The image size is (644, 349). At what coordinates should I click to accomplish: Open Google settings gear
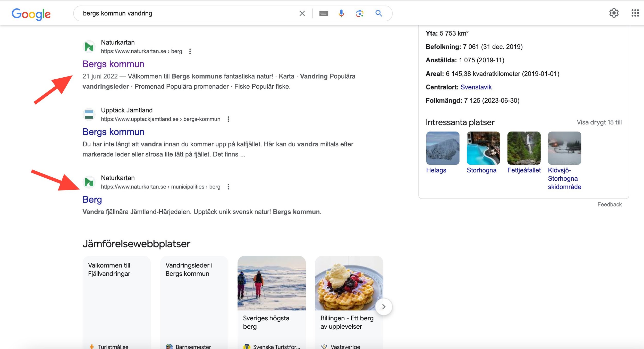(x=614, y=13)
